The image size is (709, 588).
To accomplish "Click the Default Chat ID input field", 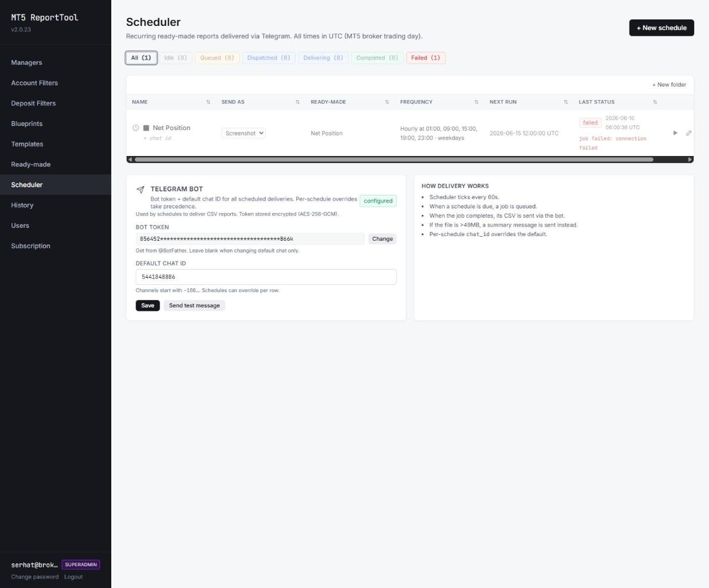I will pos(266,277).
